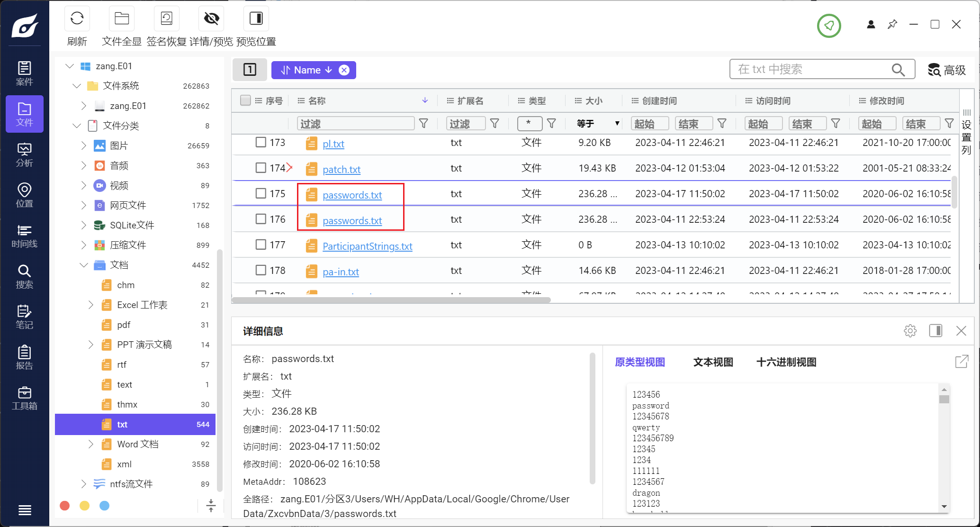The image size is (980, 527).
Task: Click the yellow color tag dot
Action: click(84, 506)
